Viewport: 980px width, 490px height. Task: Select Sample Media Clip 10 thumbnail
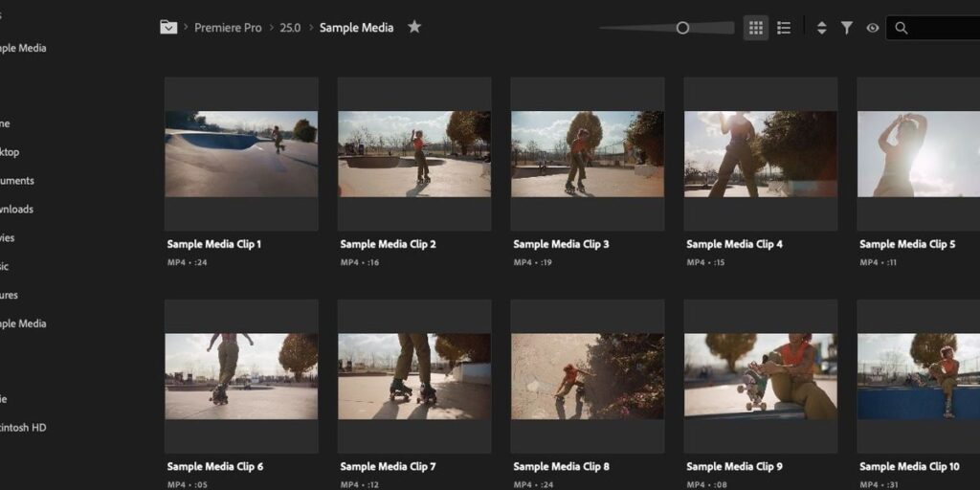pyautogui.click(x=919, y=376)
